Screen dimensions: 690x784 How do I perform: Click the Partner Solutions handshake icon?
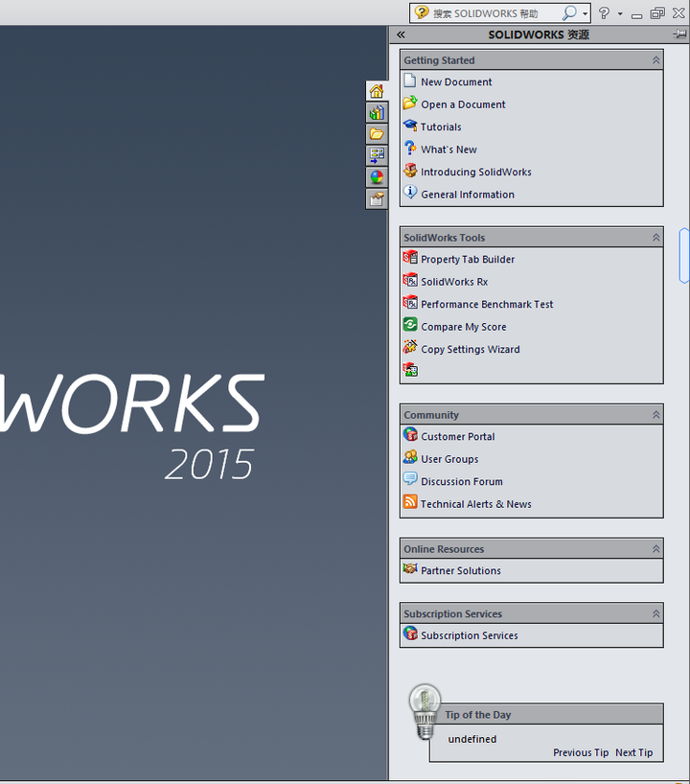point(410,569)
